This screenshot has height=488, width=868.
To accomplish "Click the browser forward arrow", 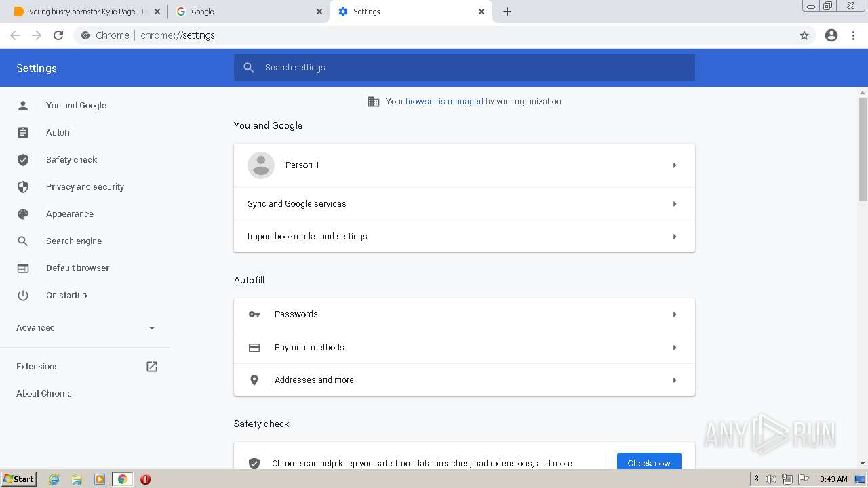I will click(x=37, y=35).
